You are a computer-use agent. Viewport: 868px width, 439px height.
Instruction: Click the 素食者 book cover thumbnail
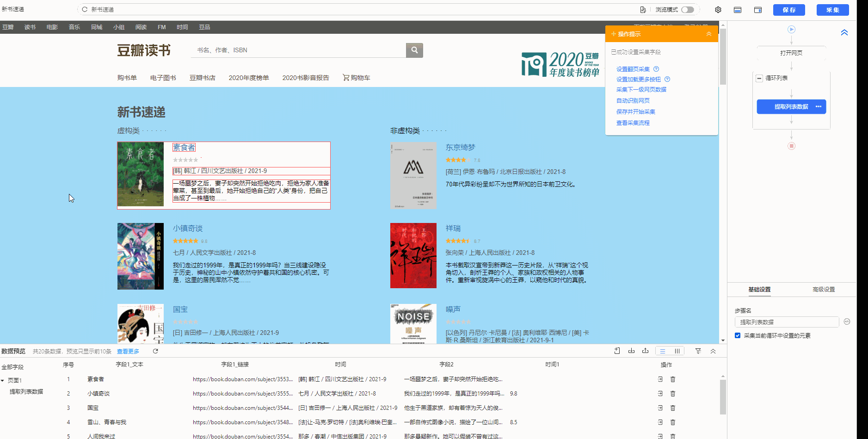[141, 174]
